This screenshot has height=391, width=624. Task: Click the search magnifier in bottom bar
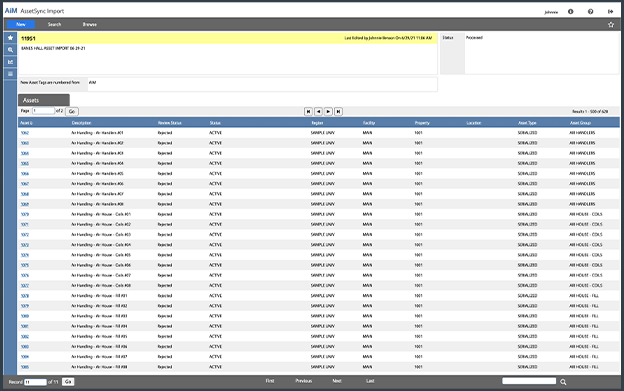(563, 382)
